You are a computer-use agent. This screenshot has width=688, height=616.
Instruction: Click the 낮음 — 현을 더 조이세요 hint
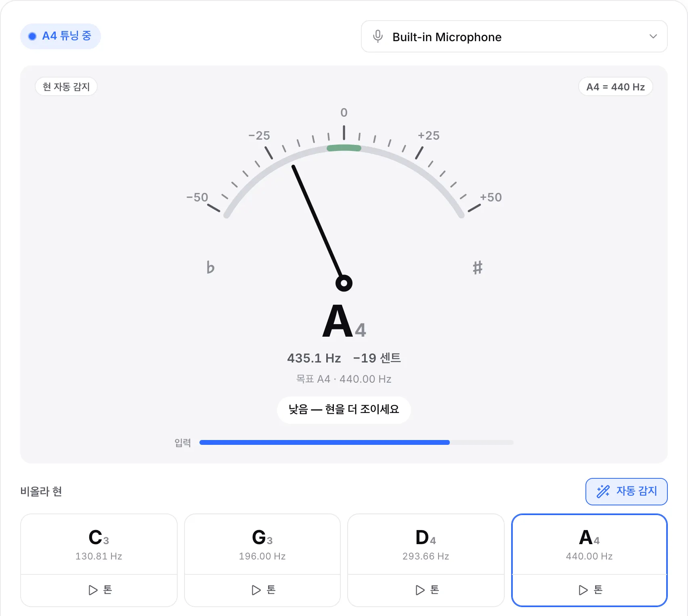344,410
